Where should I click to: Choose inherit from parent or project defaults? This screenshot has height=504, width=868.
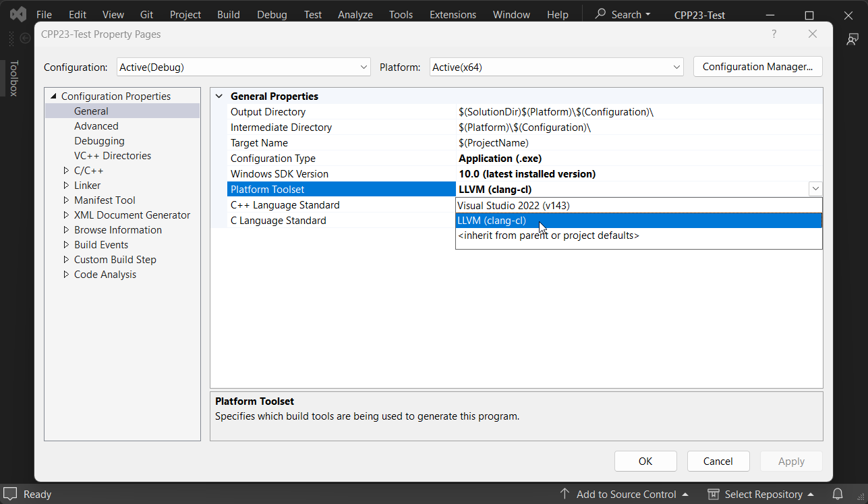pos(639,235)
